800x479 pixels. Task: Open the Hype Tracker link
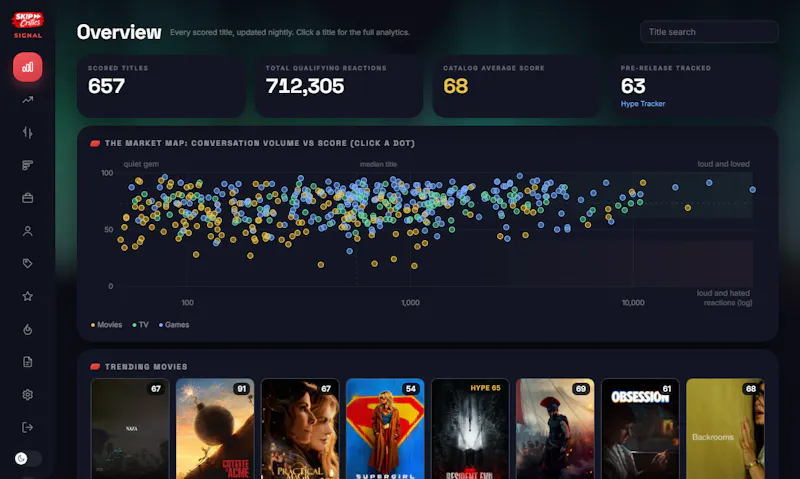(643, 104)
